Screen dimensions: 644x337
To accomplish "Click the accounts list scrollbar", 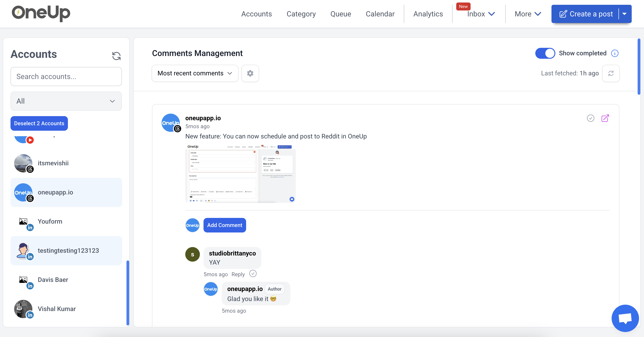I will tap(128, 292).
